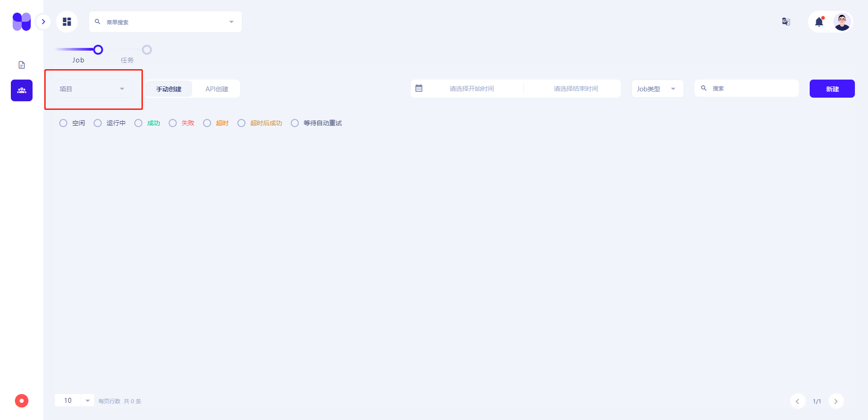Click the 新建 button
868x420 pixels.
tap(832, 89)
